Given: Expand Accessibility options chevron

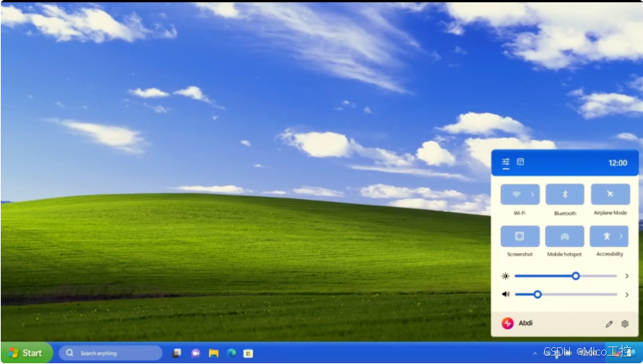Looking at the screenshot, I should [621, 236].
